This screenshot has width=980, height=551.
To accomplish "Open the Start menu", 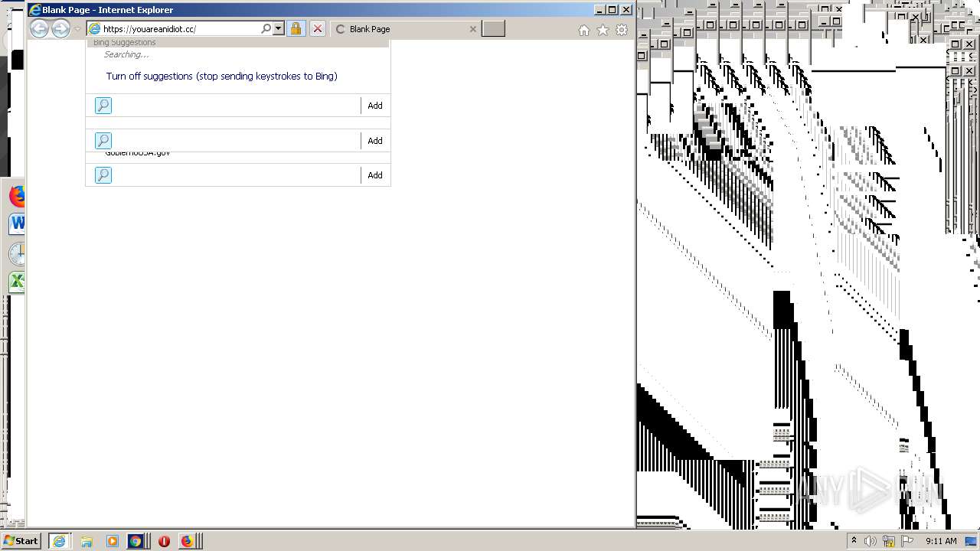I will coord(21,540).
